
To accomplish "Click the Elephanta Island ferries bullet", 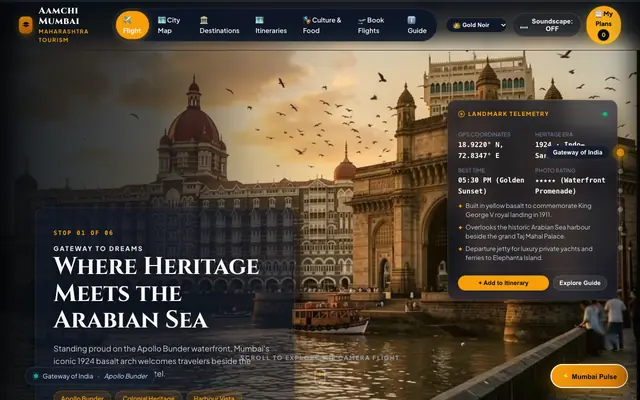I will pyautogui.click(x=529, y=253).
